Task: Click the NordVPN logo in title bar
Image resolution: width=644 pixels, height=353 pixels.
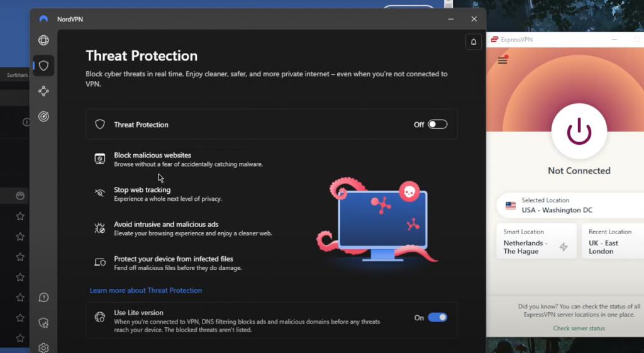Action: coord(43,19)
